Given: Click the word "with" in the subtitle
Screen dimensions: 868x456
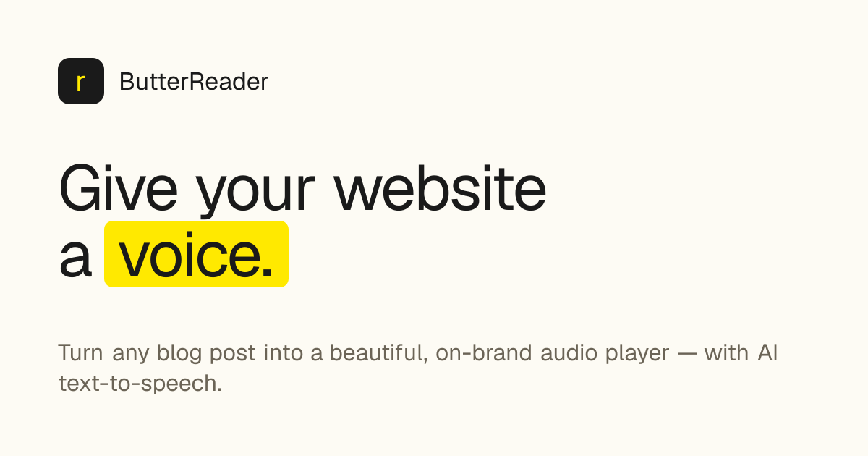Looking at the screenshot, I should (x=726, y=353).
